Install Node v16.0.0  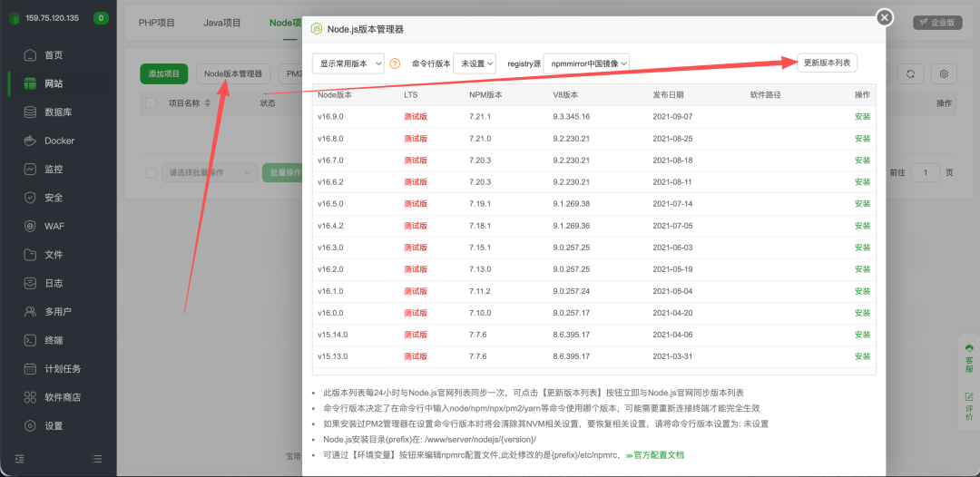pos(863,313)
